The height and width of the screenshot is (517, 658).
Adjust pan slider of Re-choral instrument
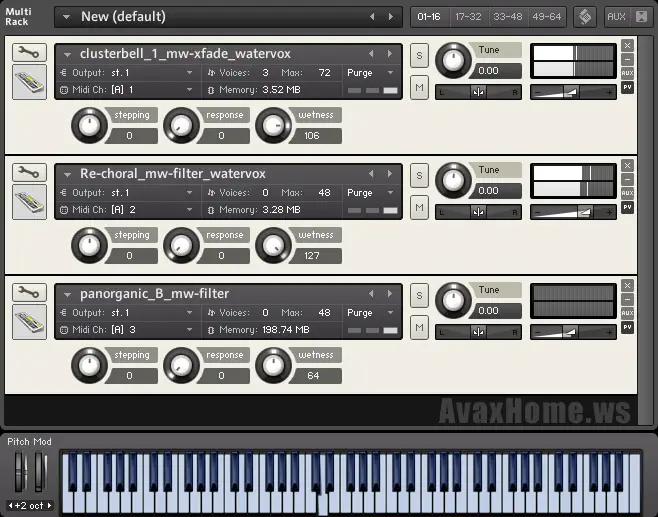pos(478,212)
